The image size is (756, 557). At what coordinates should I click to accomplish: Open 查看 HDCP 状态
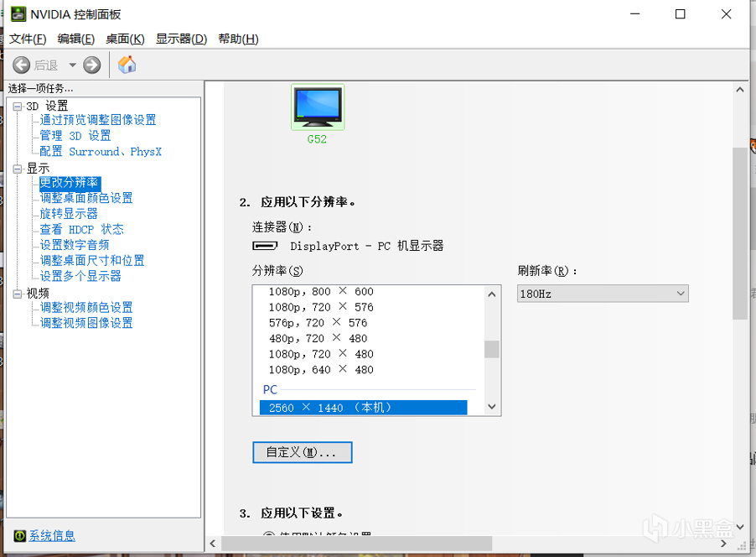pos(81,229)
